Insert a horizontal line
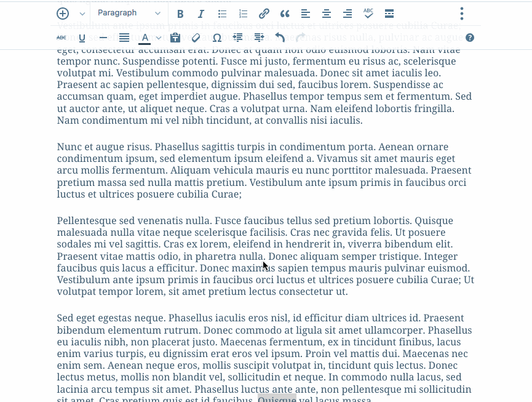 (x=103, y=38)
